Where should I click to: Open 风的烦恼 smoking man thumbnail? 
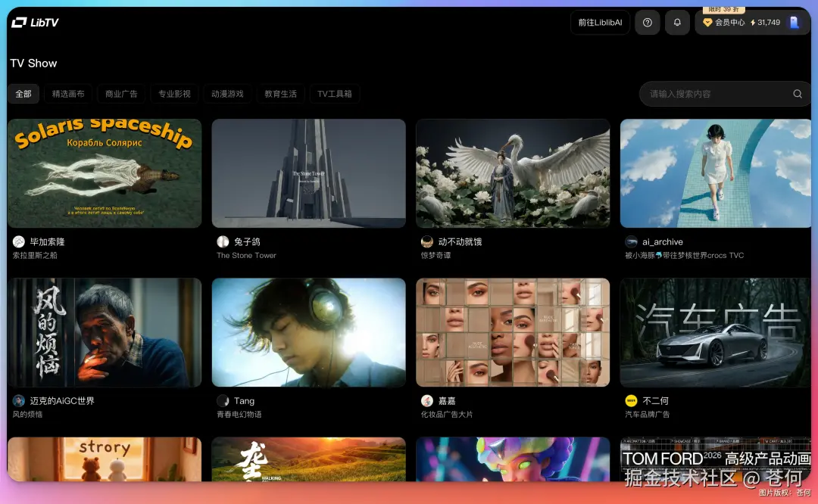[105, 332]
